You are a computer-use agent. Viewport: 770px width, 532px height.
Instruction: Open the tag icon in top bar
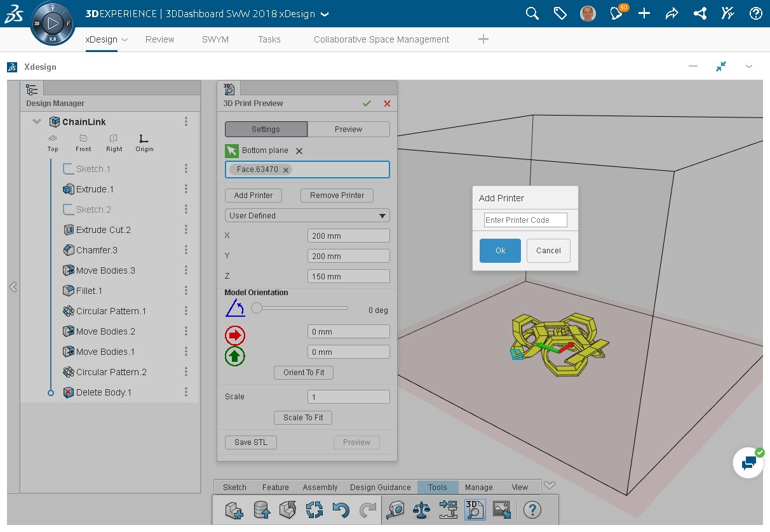[x=560, y=13]
